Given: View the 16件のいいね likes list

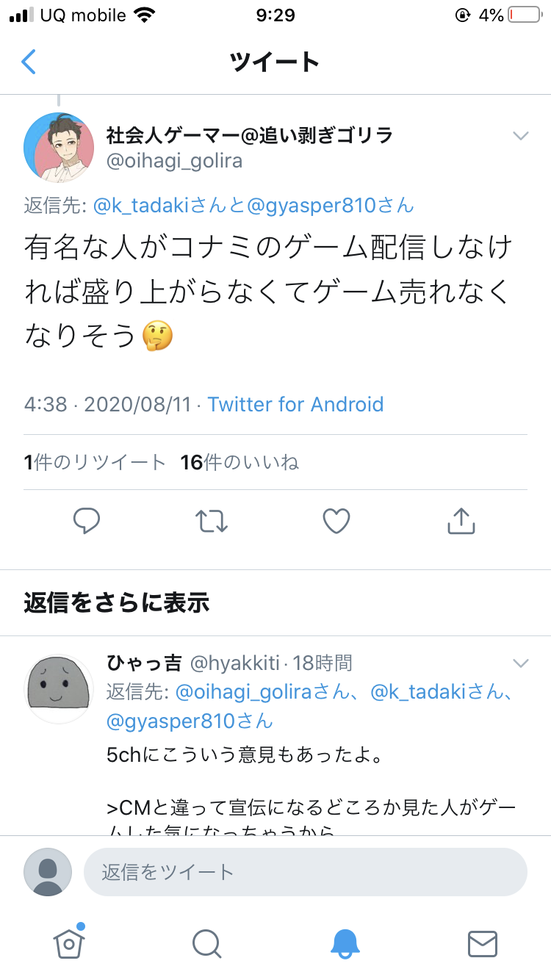Looking at the screenshot, I should [240, 462].
